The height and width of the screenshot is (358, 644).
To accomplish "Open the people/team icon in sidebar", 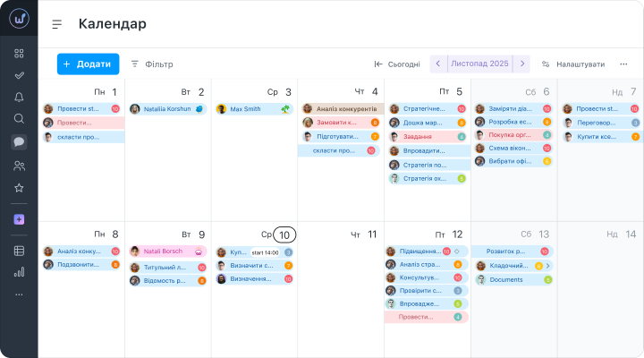I will (x=19, y=166).
